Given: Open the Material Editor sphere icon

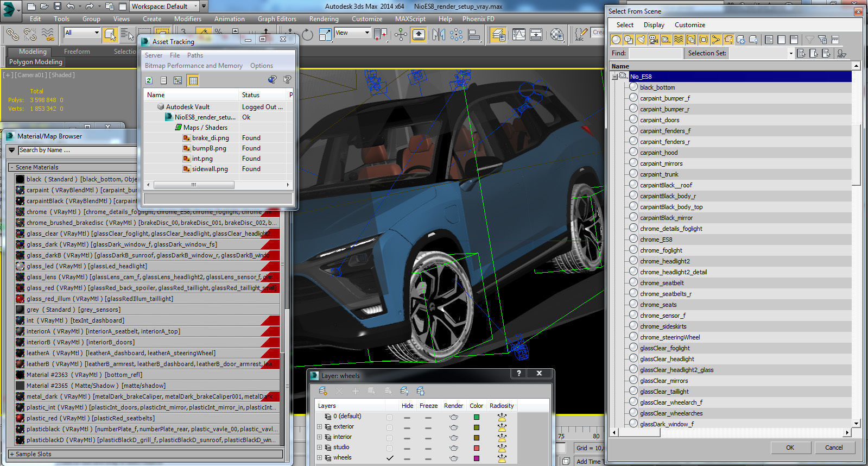Looking at the screenshot, I should (557, 35).
